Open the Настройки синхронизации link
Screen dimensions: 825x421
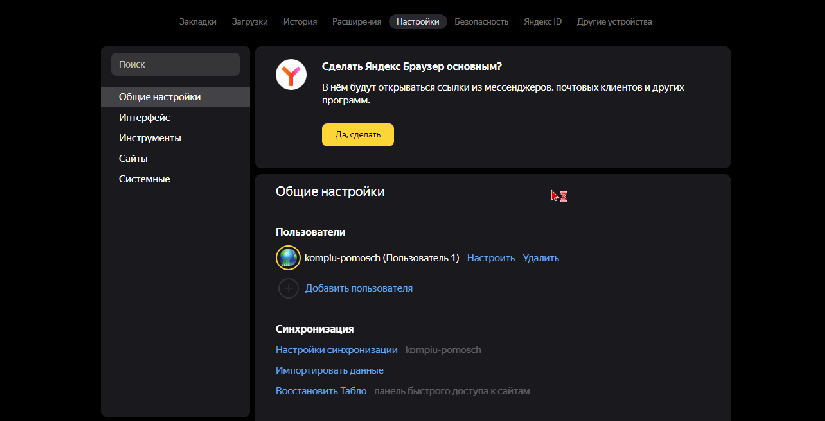coord(336,350)
